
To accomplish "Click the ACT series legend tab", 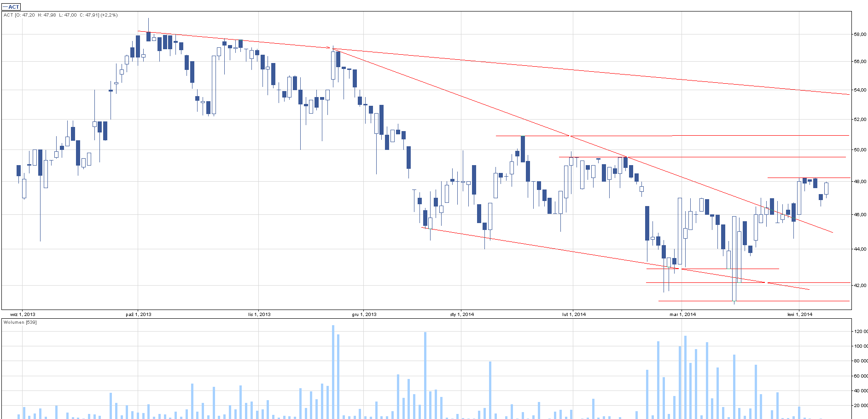I will [11, 7].
